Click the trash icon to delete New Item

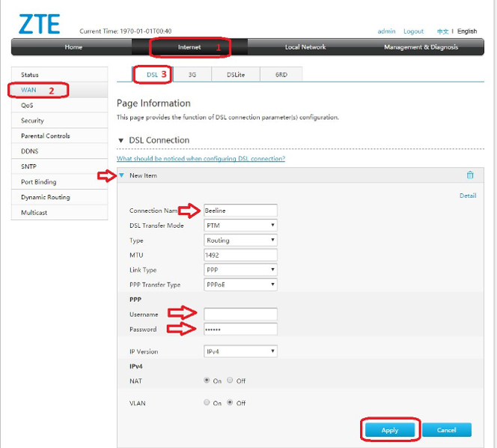tap(470, 175)
